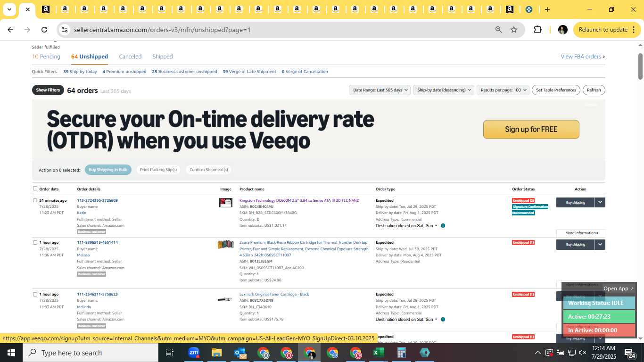Open the zoom magnifier icon in address bar
This screenshot has height=362, width=644.
tap(498, 30)
